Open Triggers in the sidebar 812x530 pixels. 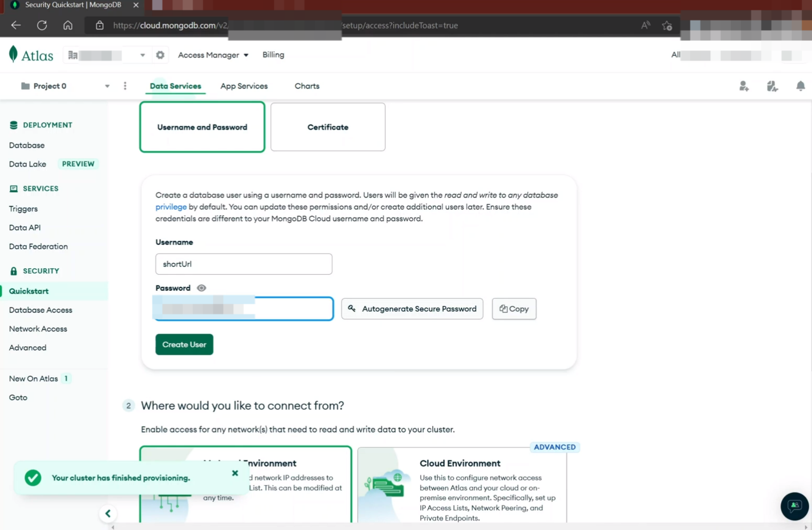(x=23, y=209)
